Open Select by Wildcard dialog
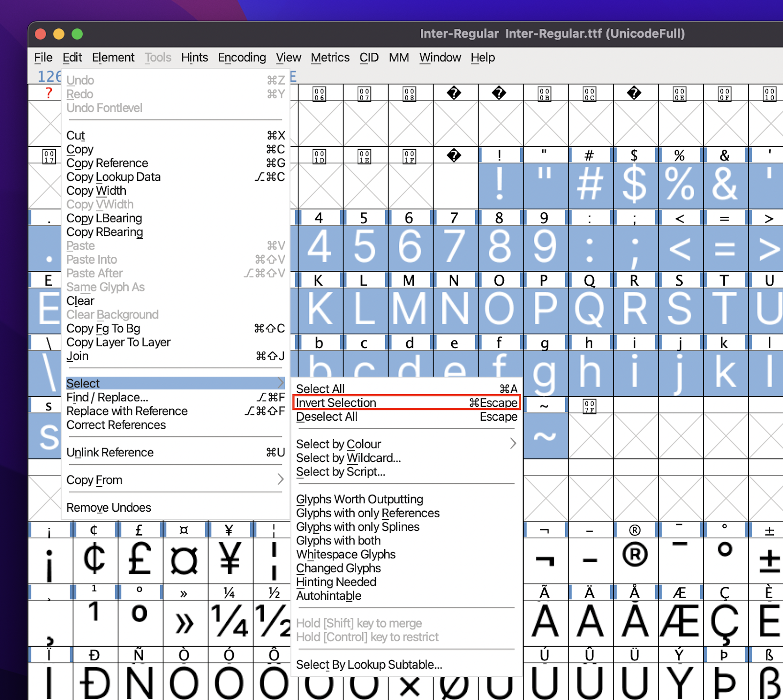 click(x=348, y=458)
